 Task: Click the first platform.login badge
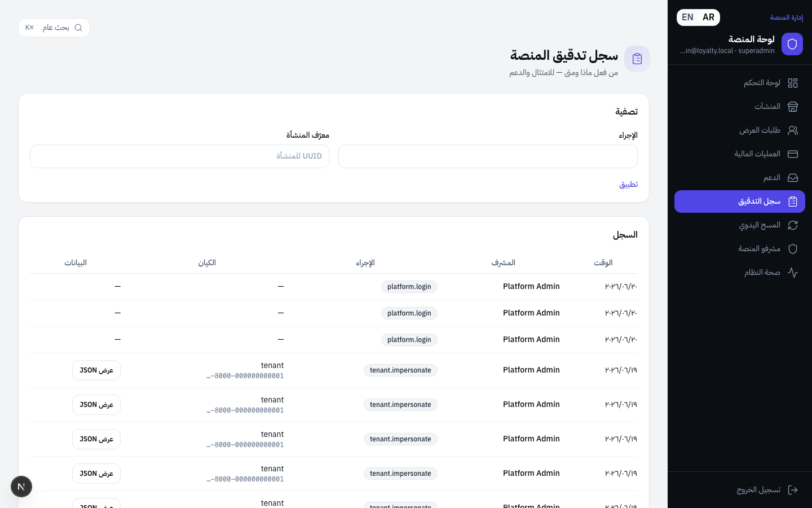click(409, 287)
